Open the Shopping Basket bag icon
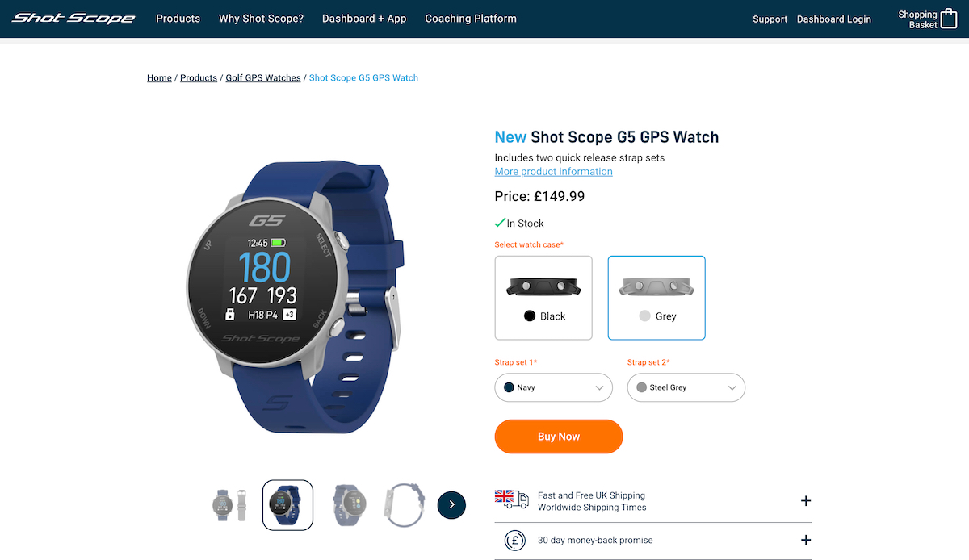This screenshot has height=560, width=969. tap(949, 19)
